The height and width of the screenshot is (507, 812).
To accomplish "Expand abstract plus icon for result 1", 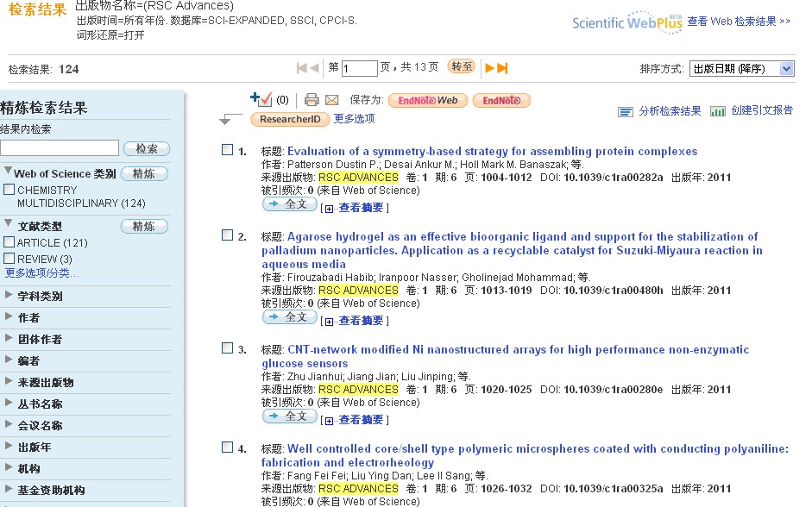I will (x=330, y=209).
